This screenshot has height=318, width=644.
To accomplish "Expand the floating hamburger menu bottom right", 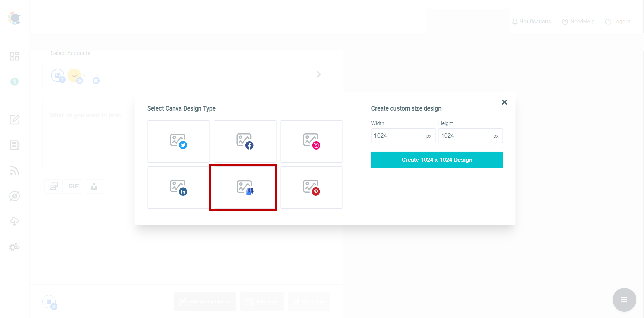I will (x=624, y=300).
